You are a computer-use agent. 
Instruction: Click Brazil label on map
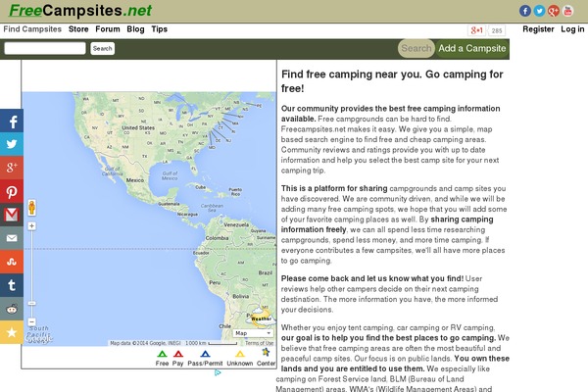point(266,272)
